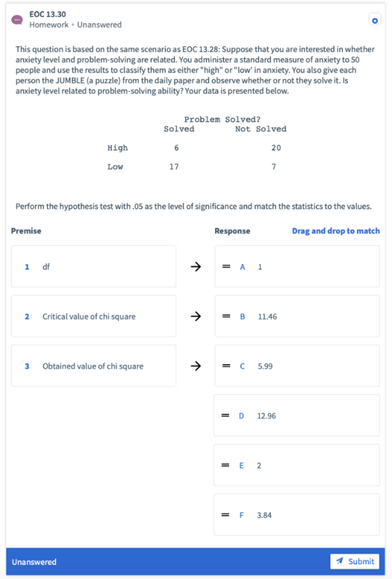
Task: Click drag handle of response A
Action: [226, 267]
